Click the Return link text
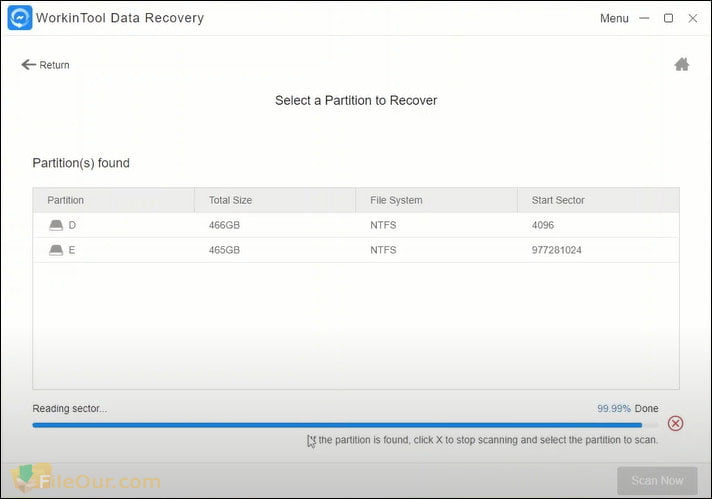712x499 pixels. [54, 65]
